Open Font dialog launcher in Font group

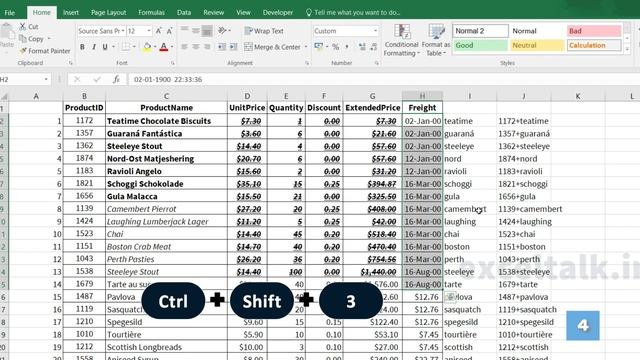[173, 63]
